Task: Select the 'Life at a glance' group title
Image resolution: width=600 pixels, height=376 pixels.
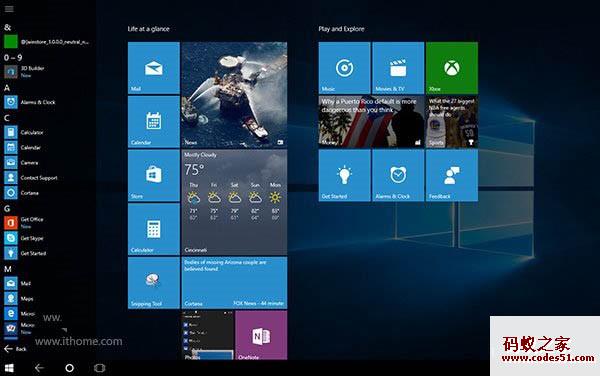Action: click(x=148, y=29)
